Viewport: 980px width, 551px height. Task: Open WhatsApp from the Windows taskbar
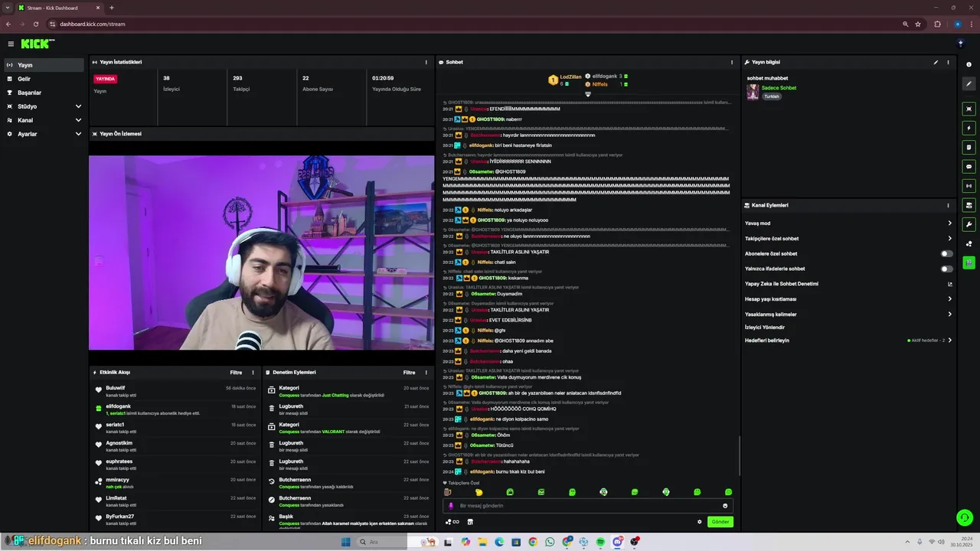(550, 542)
